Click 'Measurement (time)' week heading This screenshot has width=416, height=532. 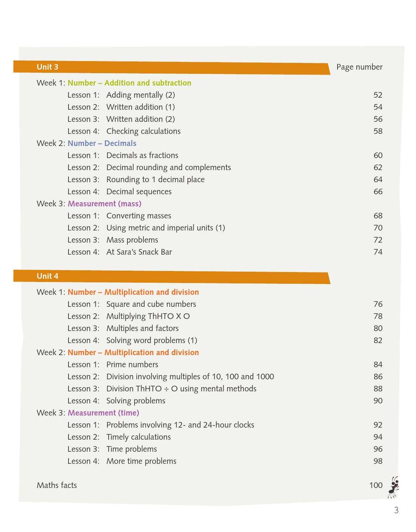pyautogui.click(x=103, y=413)
